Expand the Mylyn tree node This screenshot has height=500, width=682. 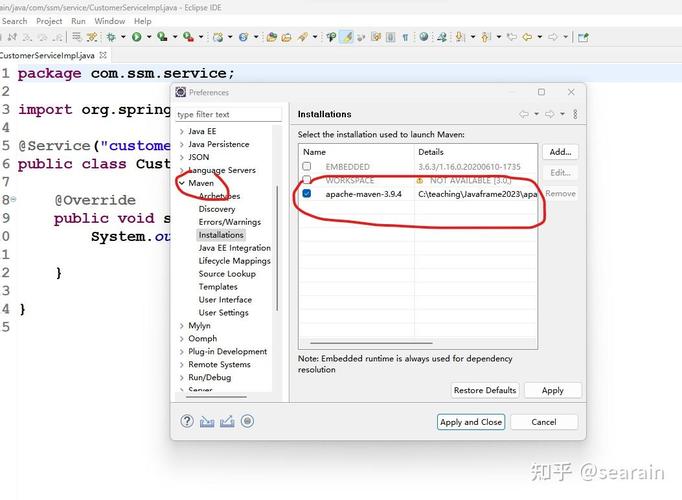click(x=182, y=326)
